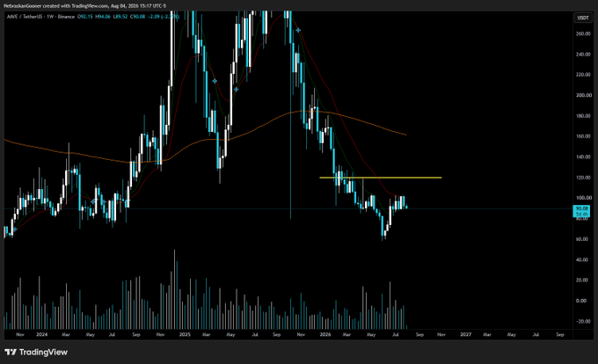The width and height of the screenshot is (598, 364).
Task: Click the 100.00 price axis label
Action: pyautogui.click(x=584, y=198)
